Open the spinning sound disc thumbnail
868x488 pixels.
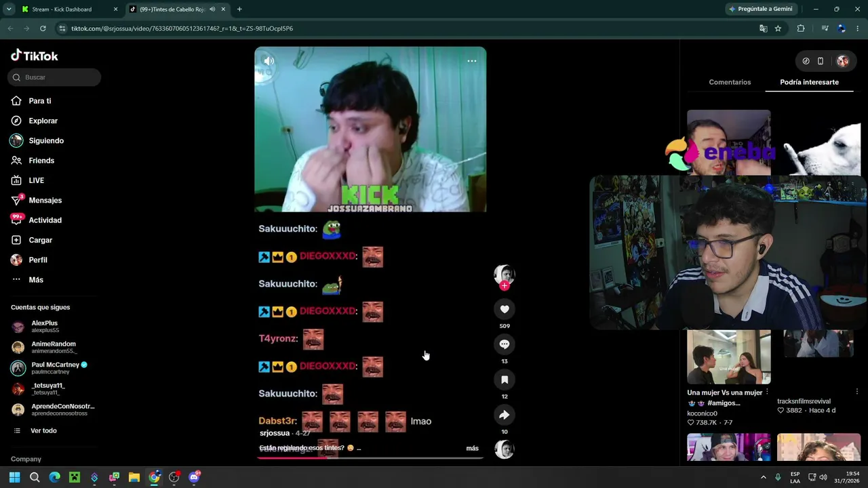tap(504, 449)
